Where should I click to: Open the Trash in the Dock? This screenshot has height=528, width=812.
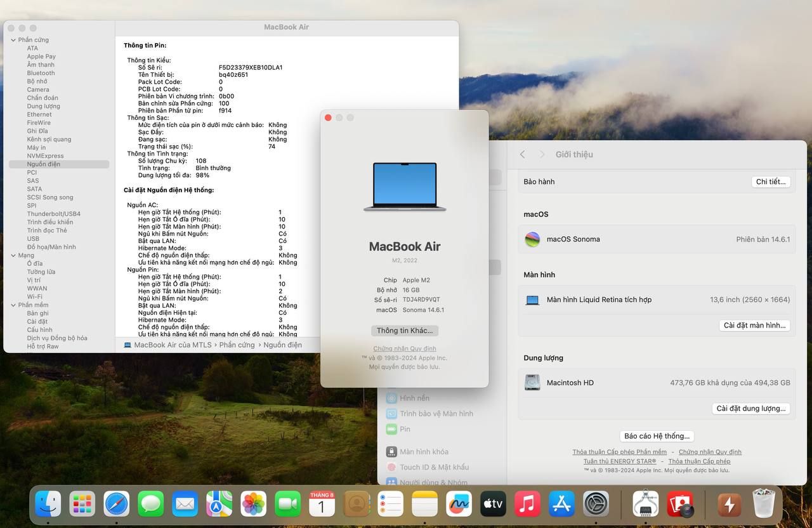pos(764,504)
